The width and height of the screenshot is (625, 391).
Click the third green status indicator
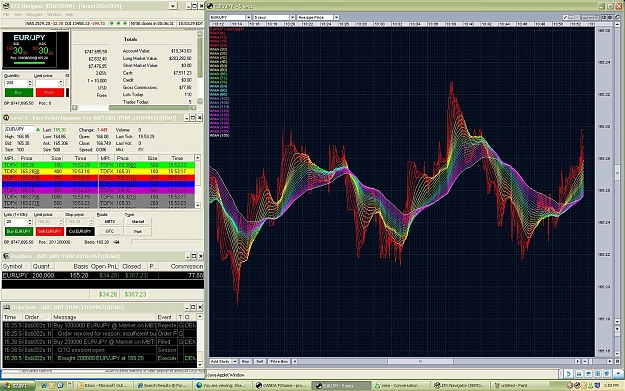(125, 24)
